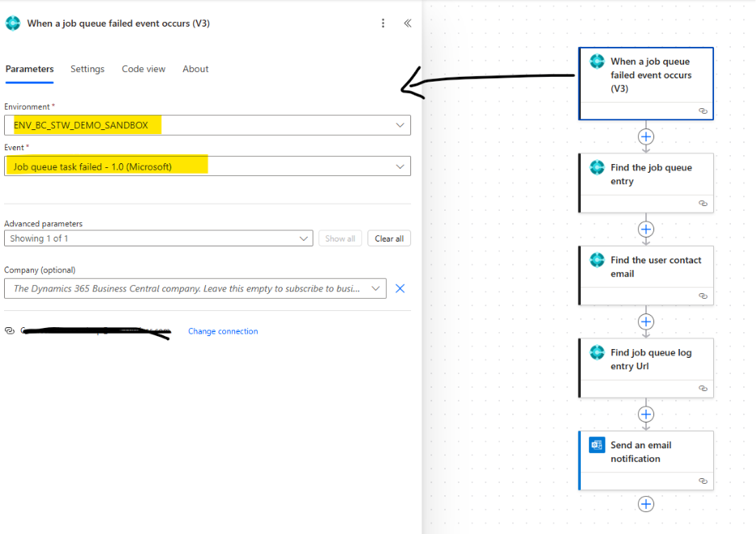
Task: Click the plus button below the trigger card
Action: click(x=645, y=137)
